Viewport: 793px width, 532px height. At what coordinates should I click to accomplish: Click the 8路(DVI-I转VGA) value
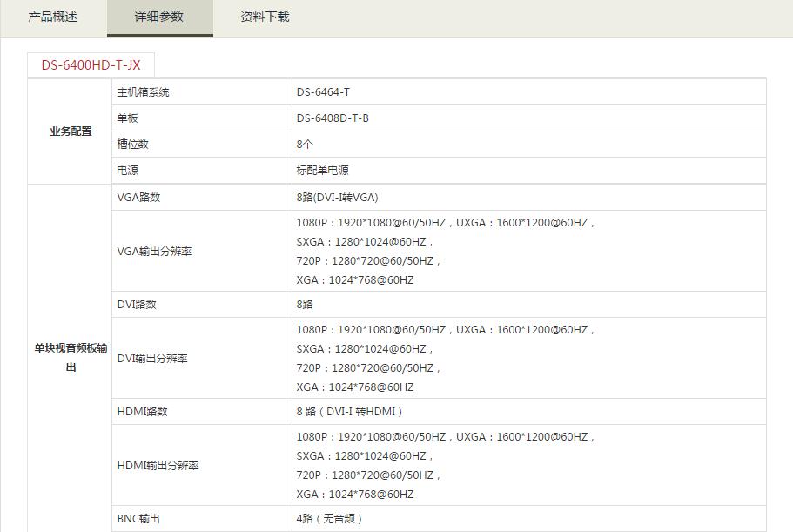click(x=337, y=198)
